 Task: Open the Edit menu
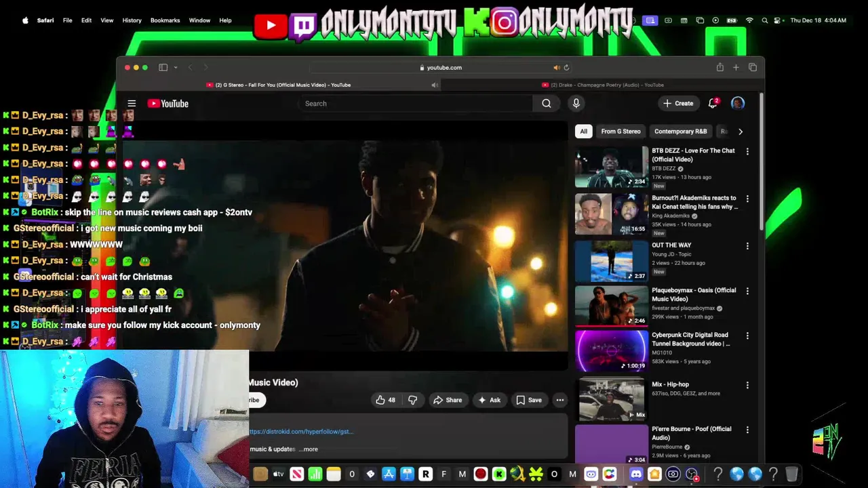87,20
